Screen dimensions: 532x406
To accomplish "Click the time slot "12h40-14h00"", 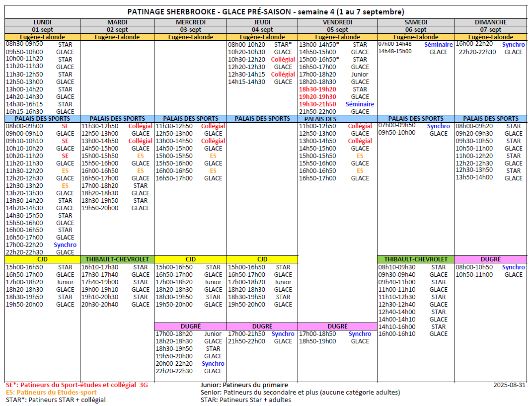I will pos(397,312).
